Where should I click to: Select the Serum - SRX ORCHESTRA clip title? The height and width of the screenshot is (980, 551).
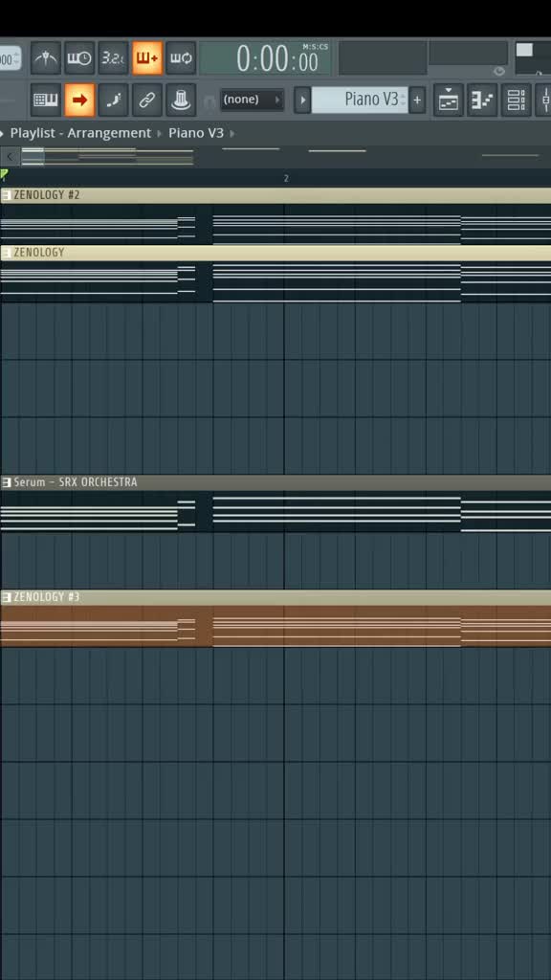coord(75,482)
